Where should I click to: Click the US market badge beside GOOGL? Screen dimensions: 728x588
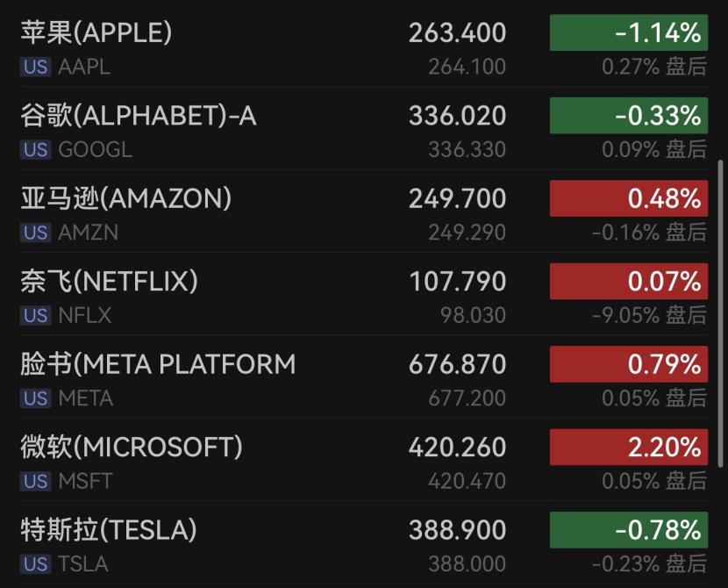click(x=36, y=150)
